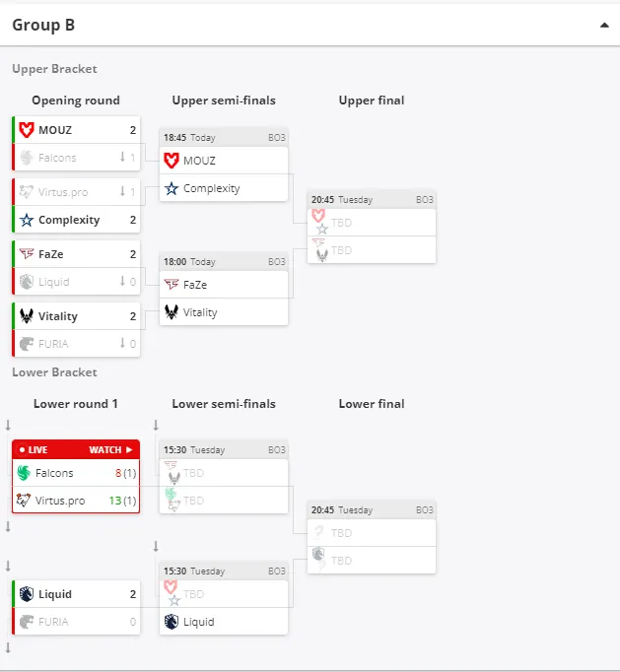This screenshot has height=672, width=620.
Task: Click Liquid logo in lower semi-finals match
Action: 172,622
